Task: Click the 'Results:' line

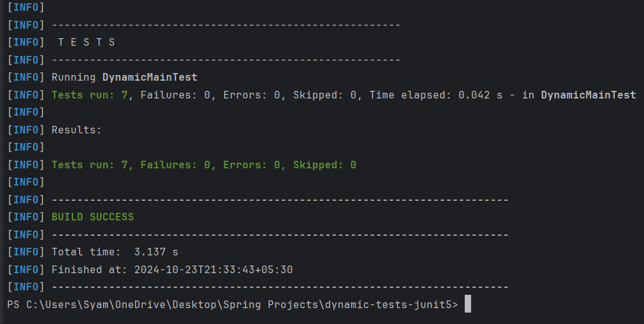Action: click(x=76, y=130)
